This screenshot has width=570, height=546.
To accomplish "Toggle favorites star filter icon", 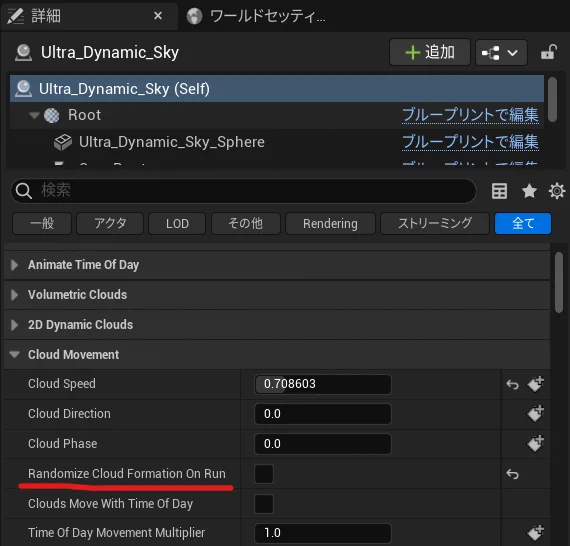I will pos(529,191).
